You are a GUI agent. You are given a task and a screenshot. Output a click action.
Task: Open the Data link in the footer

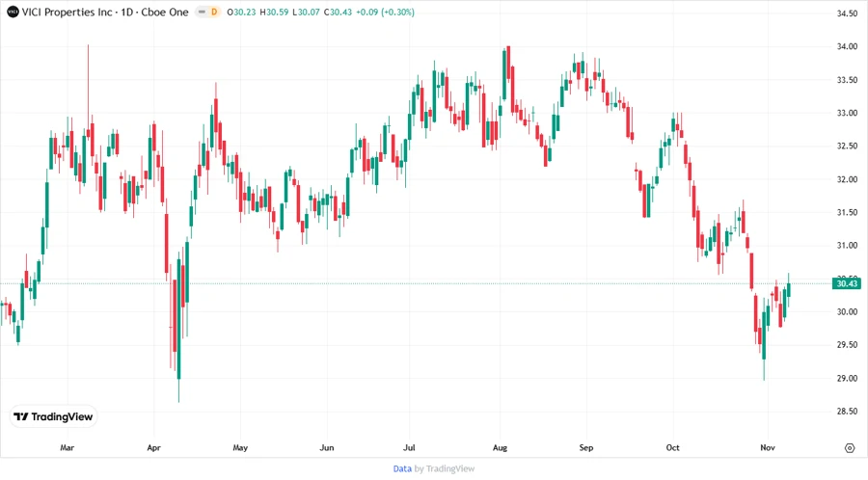pyautogui.click(x=402, y=468)
